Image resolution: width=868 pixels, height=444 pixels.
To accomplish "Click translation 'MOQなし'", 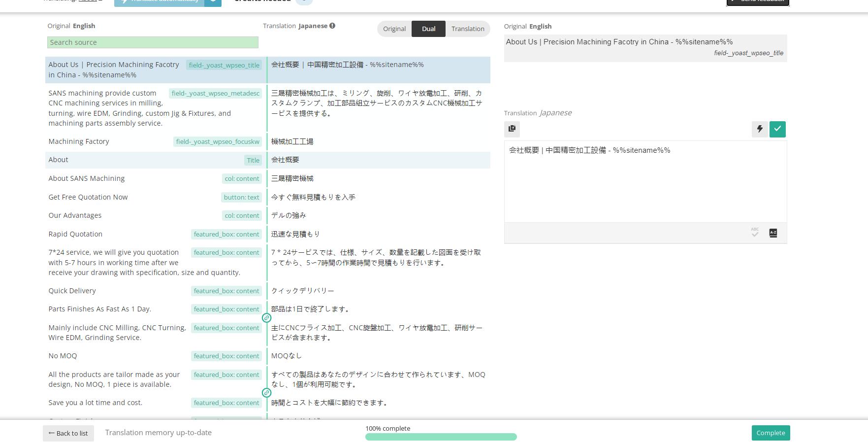I will pos(287,356).
